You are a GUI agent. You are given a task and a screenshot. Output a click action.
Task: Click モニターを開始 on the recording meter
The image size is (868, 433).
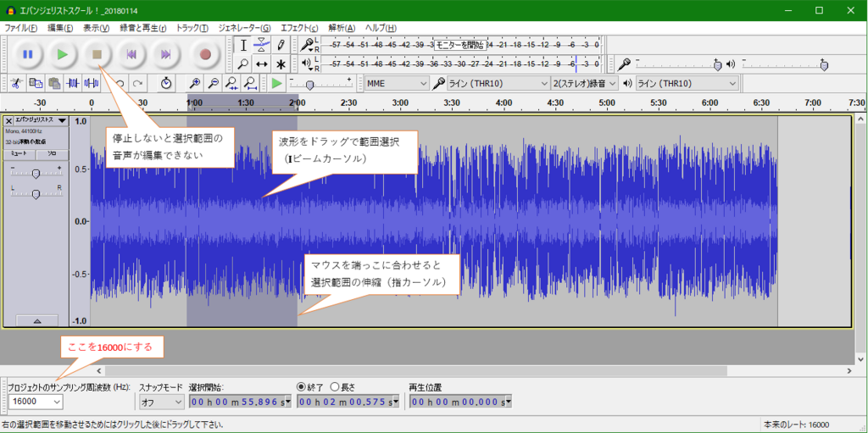[459, 46]
